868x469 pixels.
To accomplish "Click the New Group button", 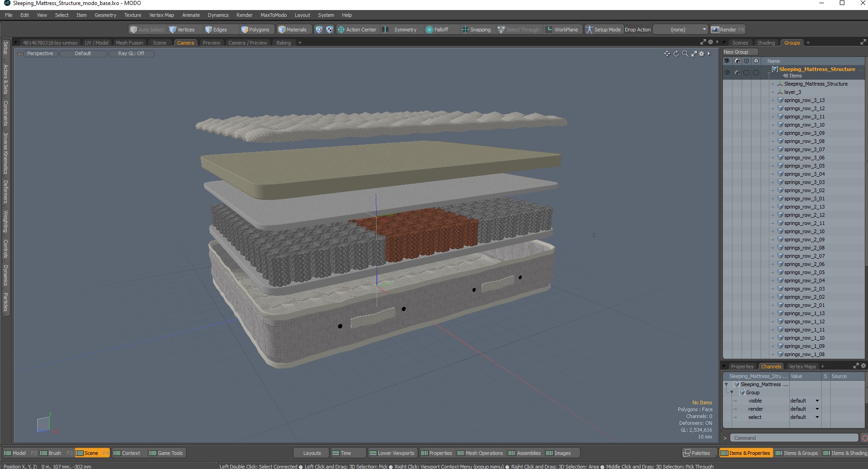I will pyautogui.click(x=740, y=52).
